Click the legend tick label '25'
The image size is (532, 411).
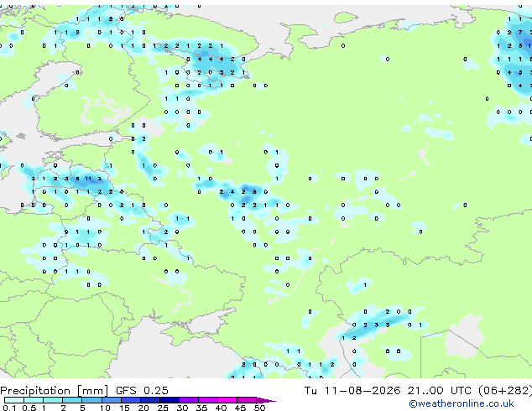(x=163, y=408)
